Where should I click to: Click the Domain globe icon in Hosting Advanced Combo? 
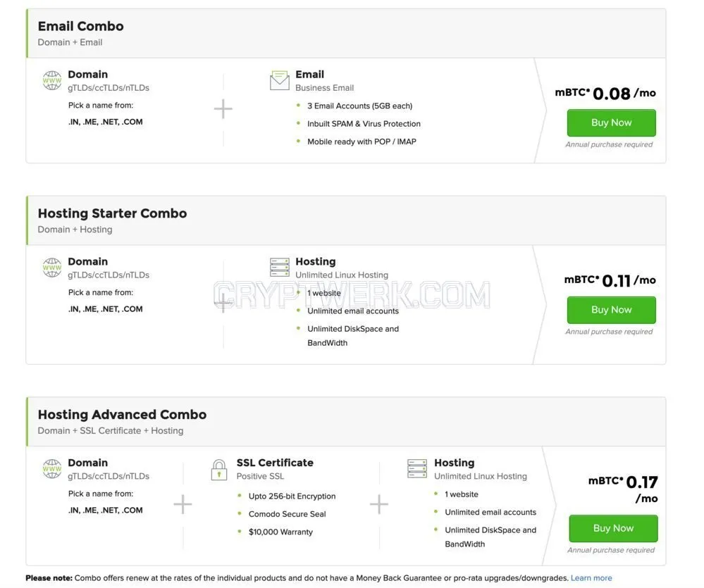click(52, 469)
